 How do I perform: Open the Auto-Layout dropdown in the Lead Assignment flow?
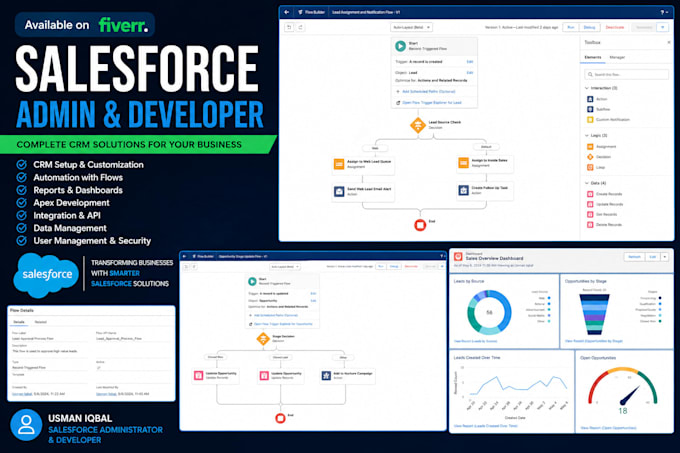(411, 27)
